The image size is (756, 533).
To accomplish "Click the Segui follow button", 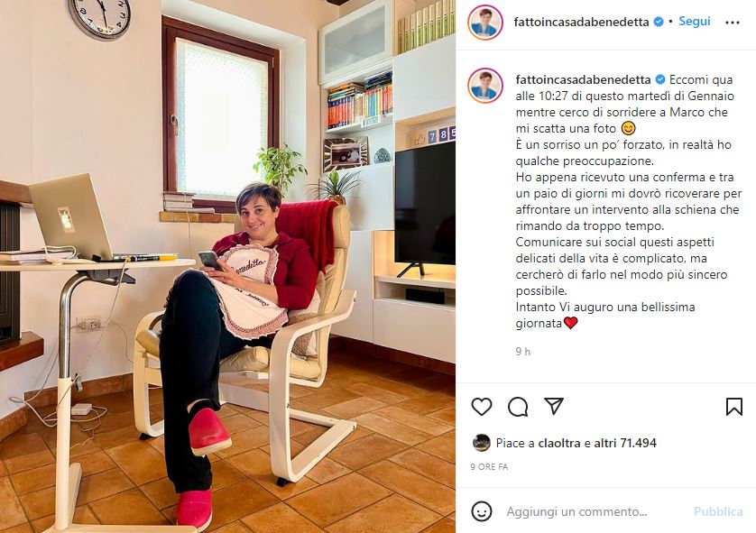I will tap(695, 22).
